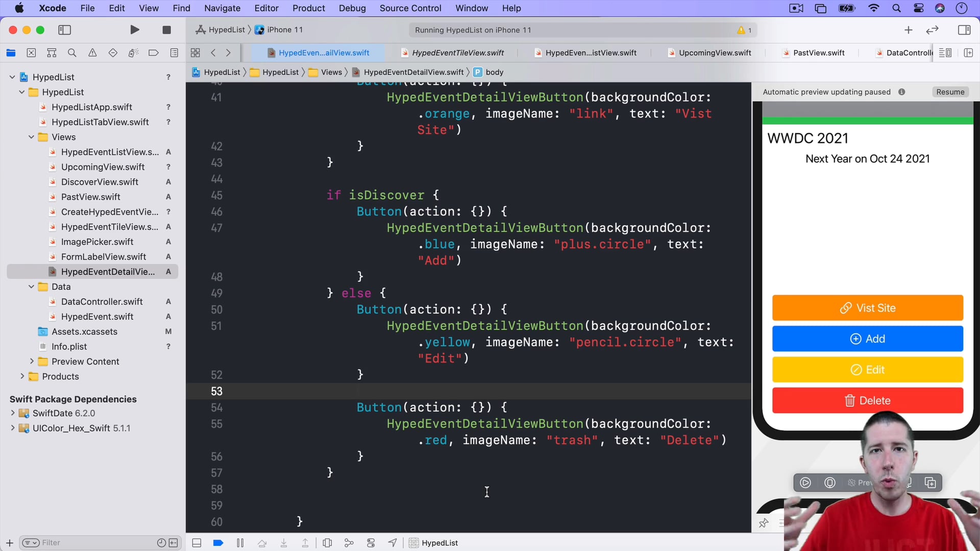Open the Product menu
Screen dimensions: 980x551
tap(308, 8)
